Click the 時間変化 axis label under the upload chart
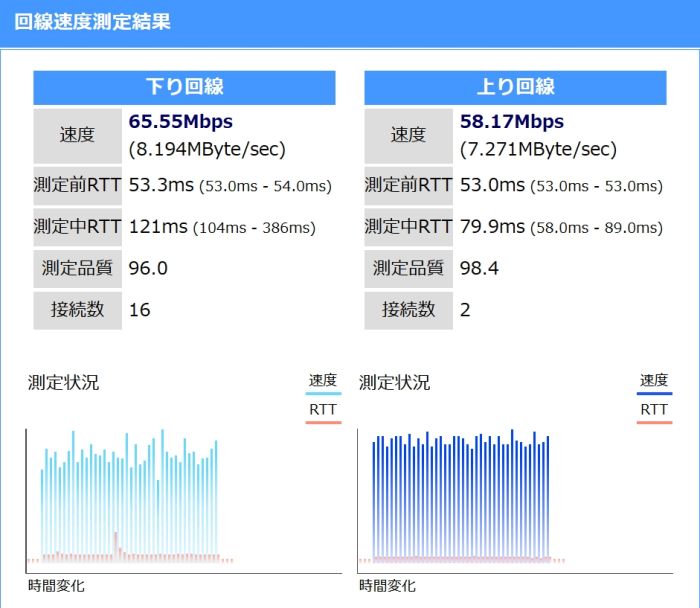The height and width of the screenshot is (608, 700). tap(387, 586)
